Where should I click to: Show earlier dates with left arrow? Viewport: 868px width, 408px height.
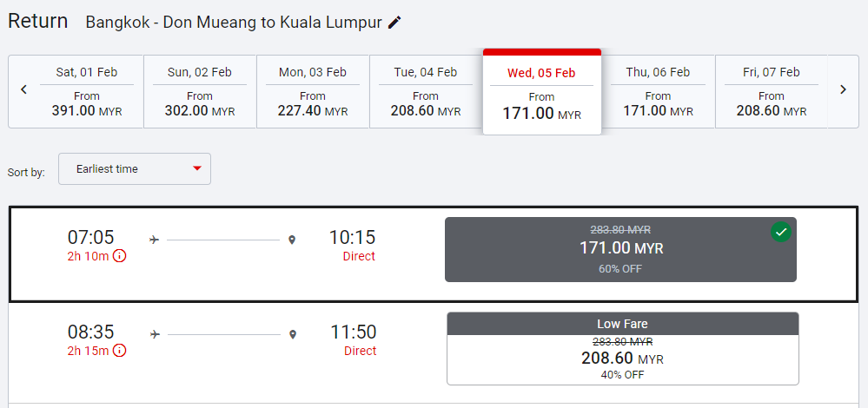click(24, 89)
